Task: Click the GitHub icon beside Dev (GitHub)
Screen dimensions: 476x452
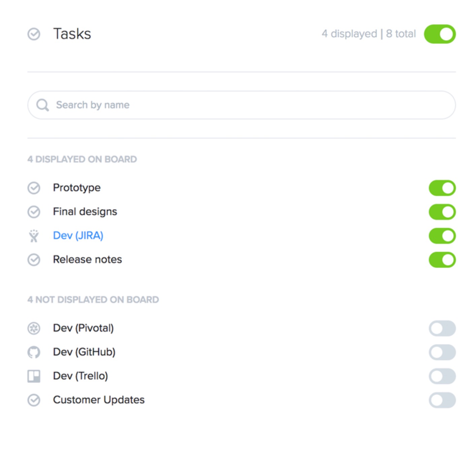Action: tap(34, 352)
